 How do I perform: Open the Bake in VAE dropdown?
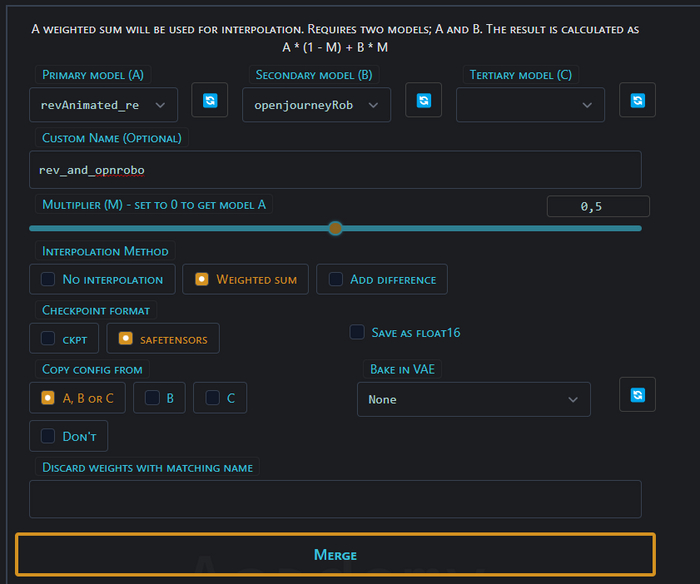pos(473,400)
